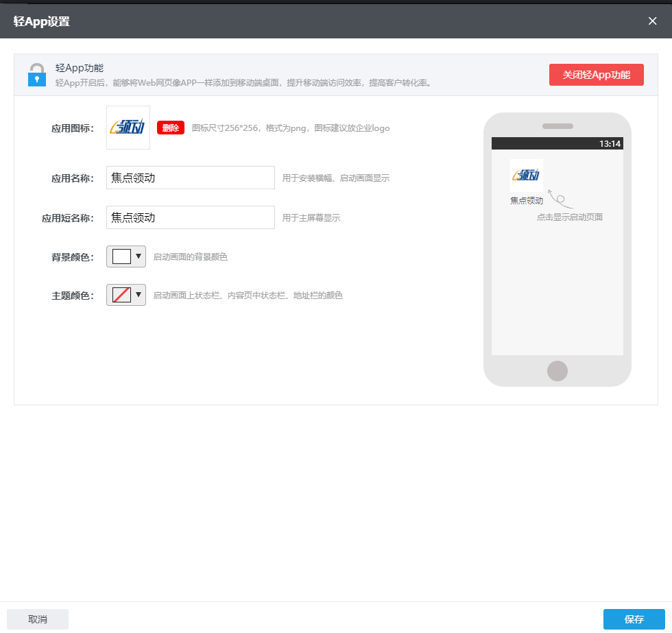The image size is (672, 633).
Task: Save the settings with the 保存 button
Action: 634,619
